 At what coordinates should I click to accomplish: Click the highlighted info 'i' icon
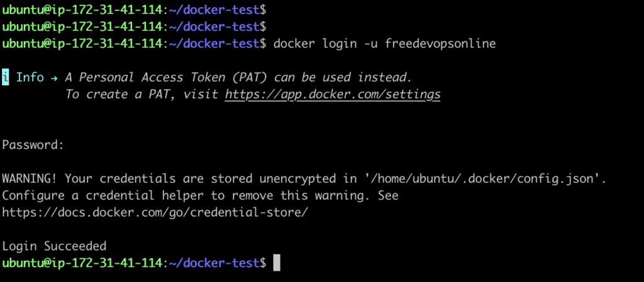pyautogui.click(x=5, y=77)
